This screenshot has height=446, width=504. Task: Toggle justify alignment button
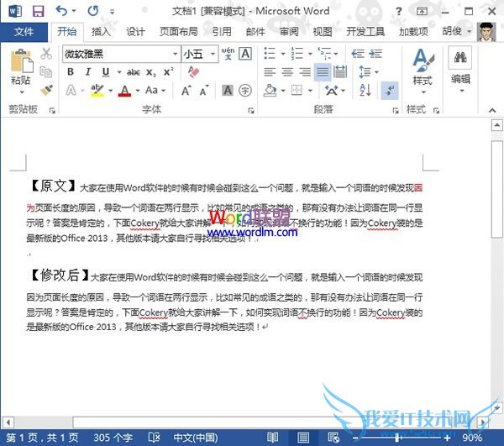pos(323,72)
